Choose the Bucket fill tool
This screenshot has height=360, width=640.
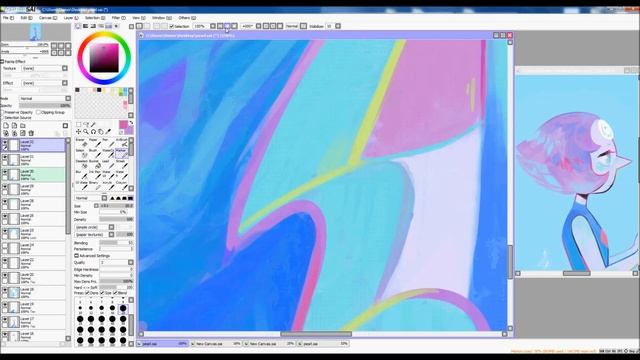(94, 164)
